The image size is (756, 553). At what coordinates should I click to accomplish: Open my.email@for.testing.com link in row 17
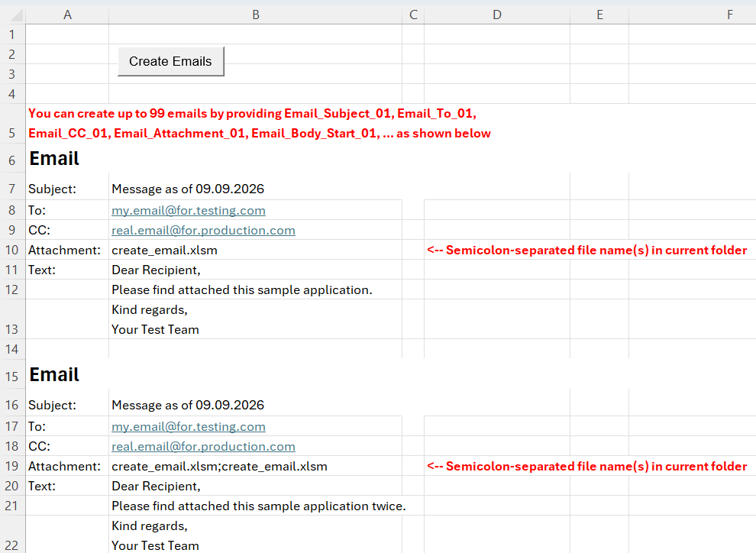pyautogui.click(x=189, y=427)
